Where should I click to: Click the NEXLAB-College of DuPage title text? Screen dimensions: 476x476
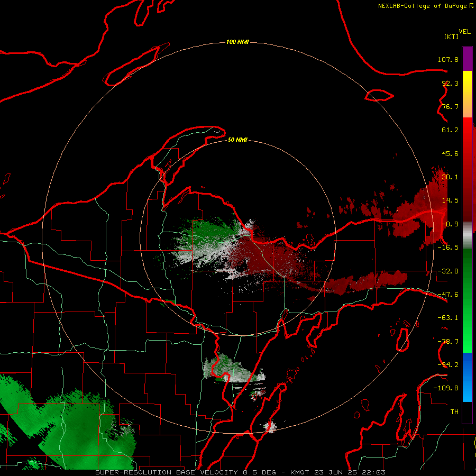pyautogui.click(x=426, y=6)
